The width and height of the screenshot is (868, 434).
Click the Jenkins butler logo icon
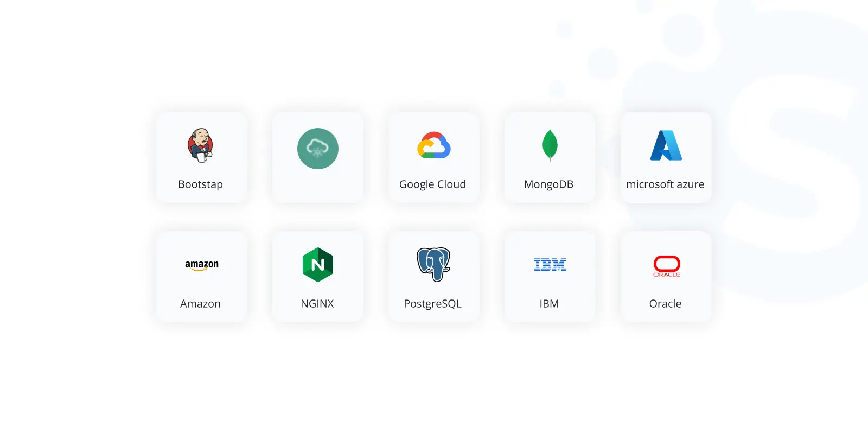pos(200,145)
